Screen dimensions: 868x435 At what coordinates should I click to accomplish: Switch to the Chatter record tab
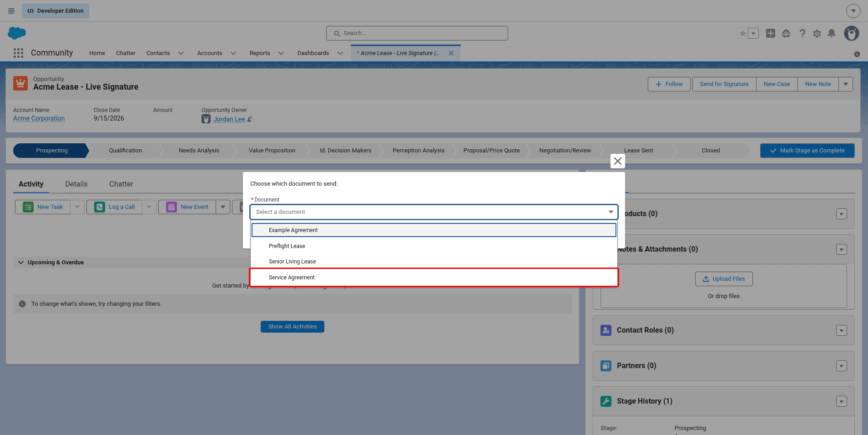pyautogui.click(x=121, y=184)
